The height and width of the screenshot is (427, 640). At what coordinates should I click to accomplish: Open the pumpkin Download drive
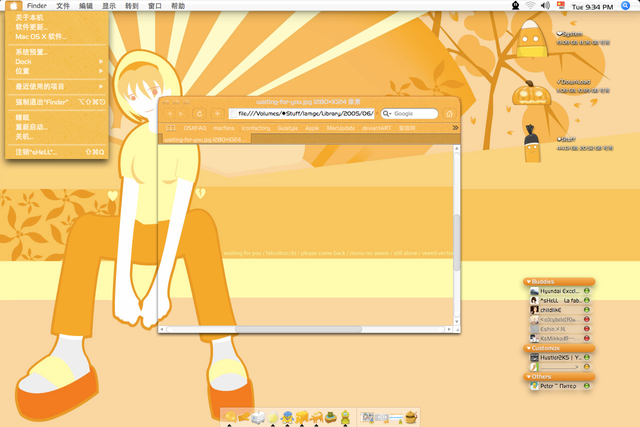tap(530, 93)
